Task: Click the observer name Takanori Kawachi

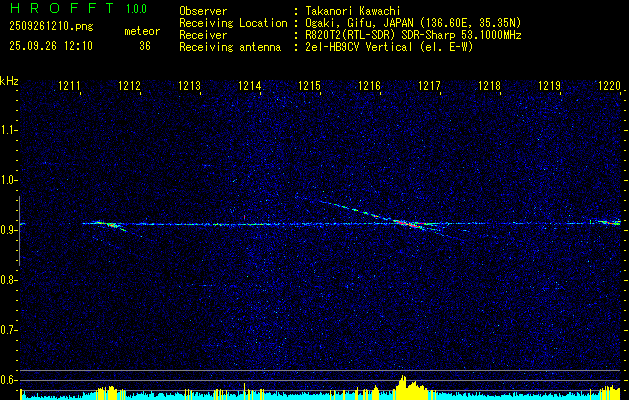Action: coord(353,11)
